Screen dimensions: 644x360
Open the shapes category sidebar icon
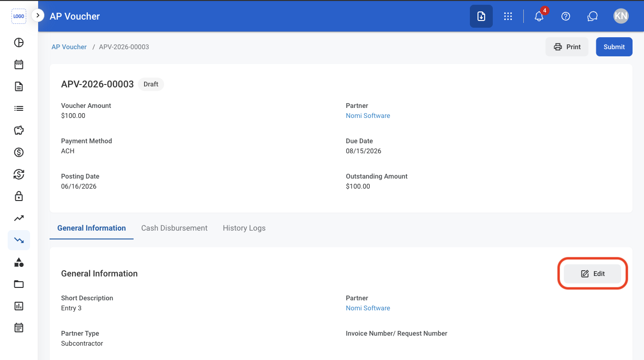pos(19,262)
